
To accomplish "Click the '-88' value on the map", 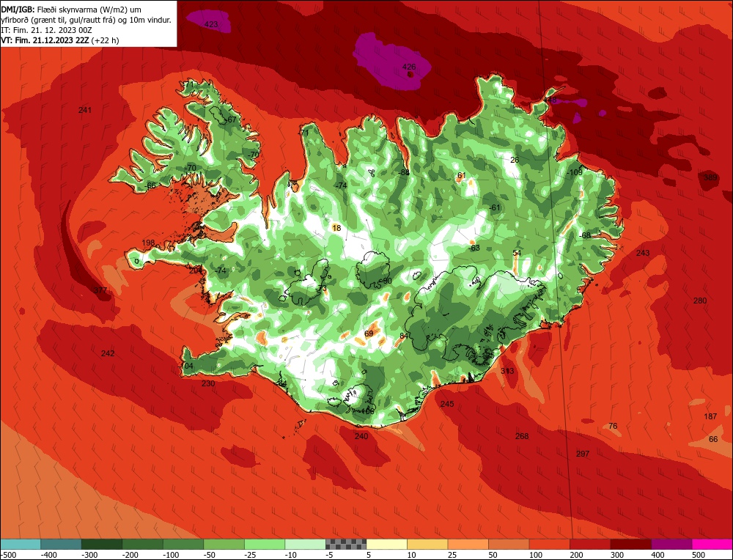I will (404, 172).
